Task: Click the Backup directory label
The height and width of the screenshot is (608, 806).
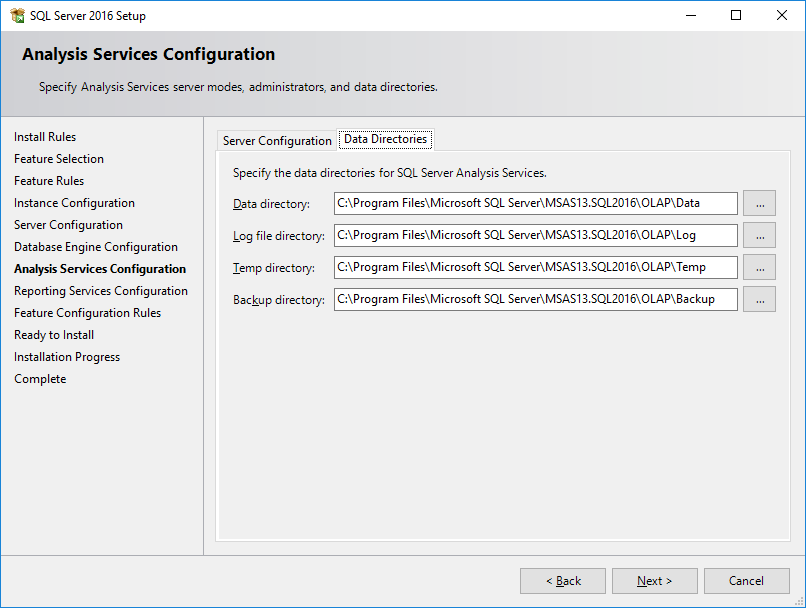Action: [x=279, y=300]
